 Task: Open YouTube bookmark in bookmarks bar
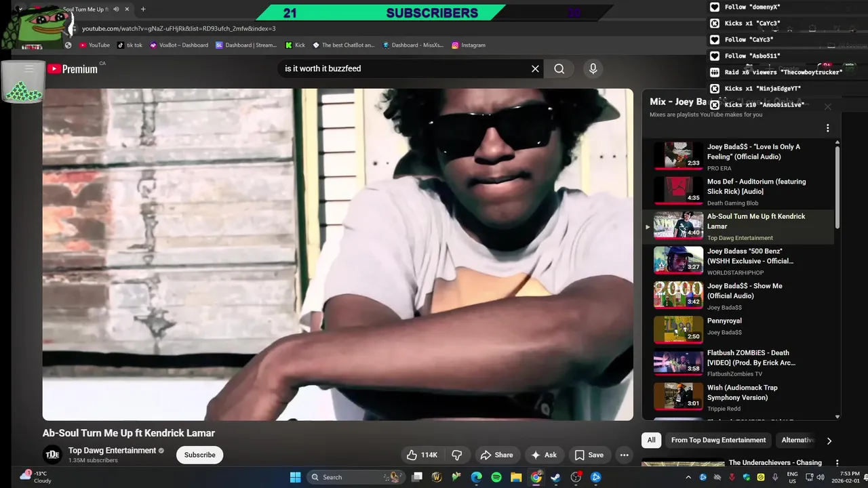94,45
